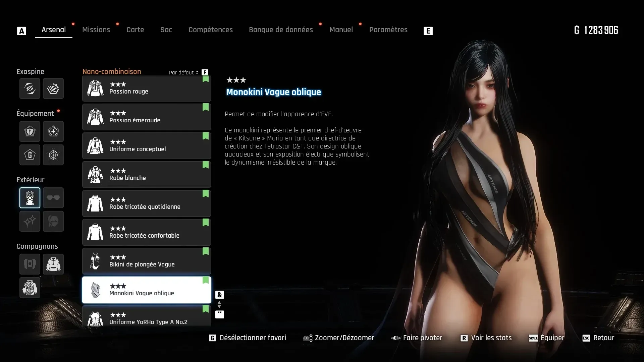Open the crosshair target equipment slot

pyautogui.click(x=53, y=155)
